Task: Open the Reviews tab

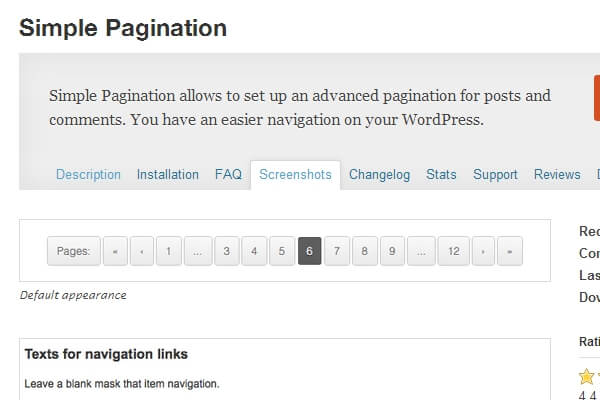Action: (557, 174)
